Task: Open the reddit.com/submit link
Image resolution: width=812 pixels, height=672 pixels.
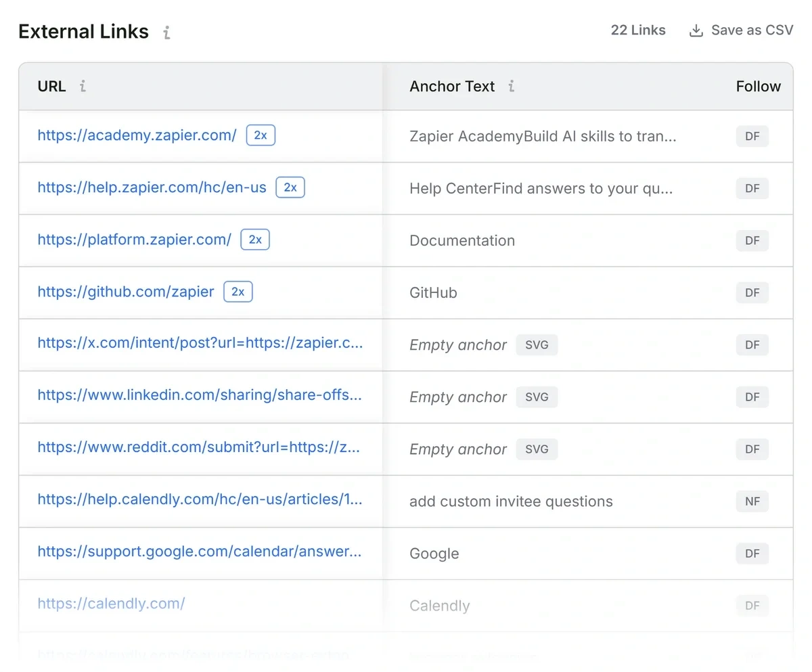Action: point(199,447)
